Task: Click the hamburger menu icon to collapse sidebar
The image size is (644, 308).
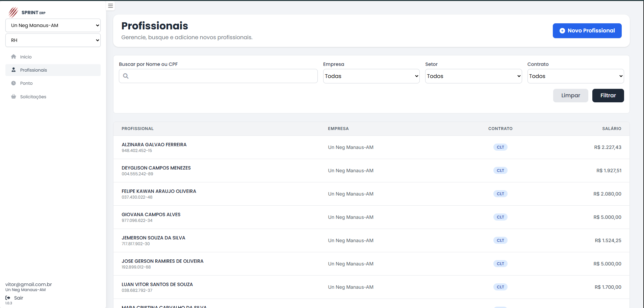Action: pyautogui.click(x=110, y=6)
